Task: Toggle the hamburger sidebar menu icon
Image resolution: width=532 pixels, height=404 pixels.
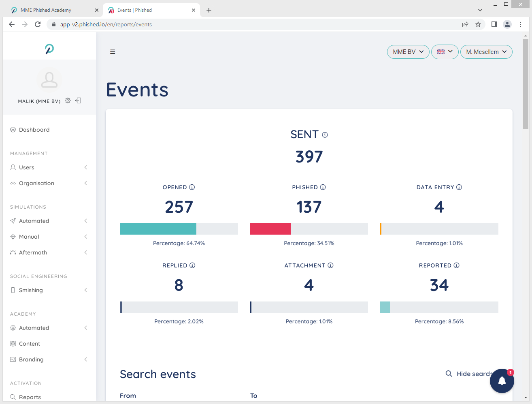Action: pos(113,52)
